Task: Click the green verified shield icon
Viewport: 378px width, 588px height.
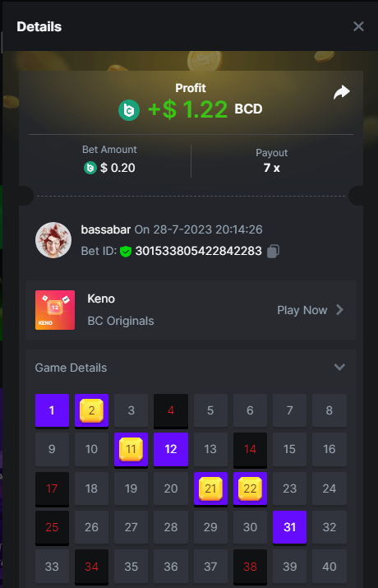Action: tap(126, 252)
